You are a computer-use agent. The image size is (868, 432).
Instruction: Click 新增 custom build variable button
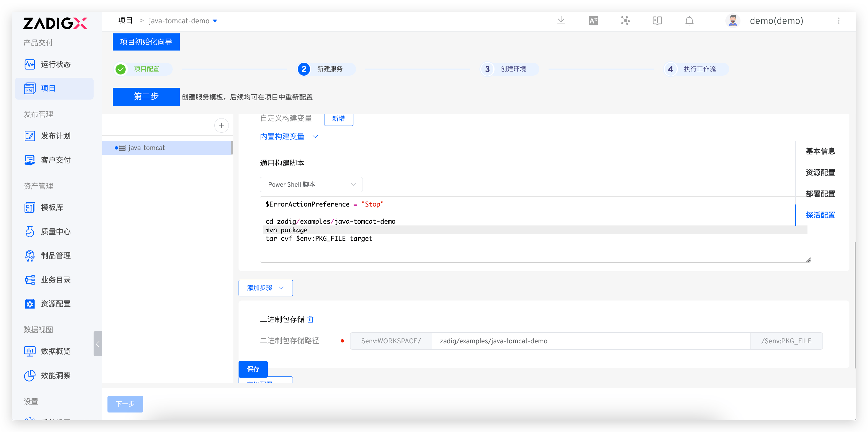[x=338, y=119]
